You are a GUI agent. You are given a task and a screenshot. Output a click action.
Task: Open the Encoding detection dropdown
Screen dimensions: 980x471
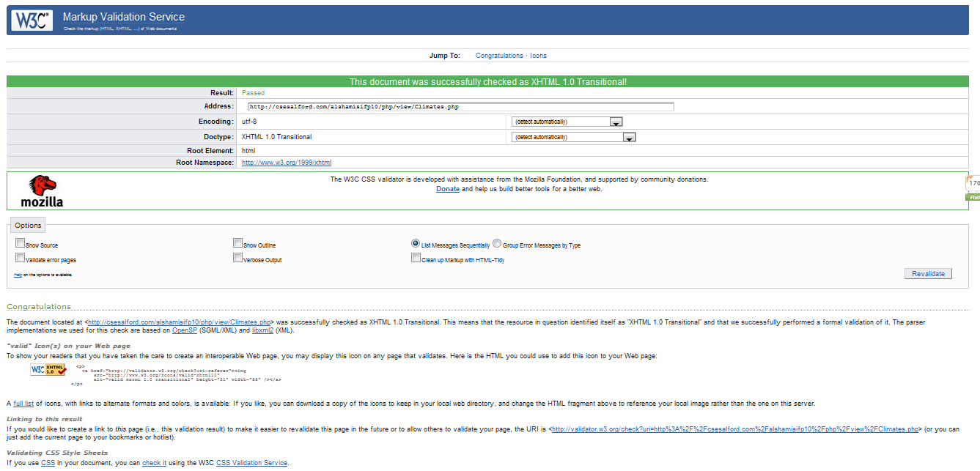pos(615,121)
